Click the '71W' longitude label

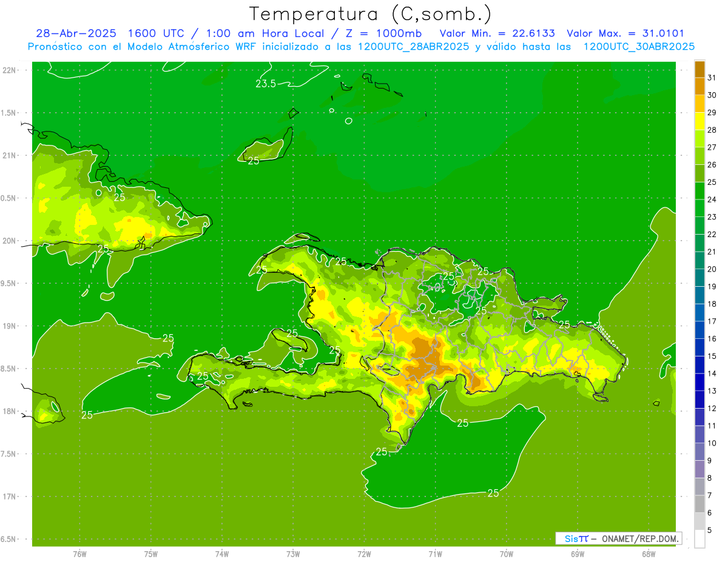click(x=435, y=554)
